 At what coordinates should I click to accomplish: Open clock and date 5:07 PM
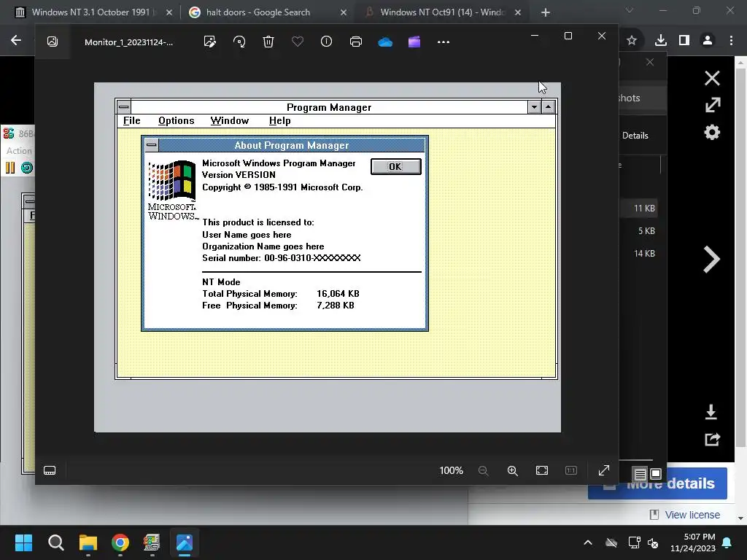click(693, 542)
